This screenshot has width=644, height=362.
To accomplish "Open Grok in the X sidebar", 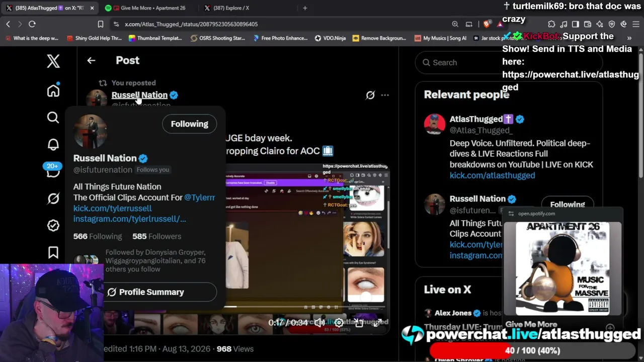I will click(x=53, y=199).
